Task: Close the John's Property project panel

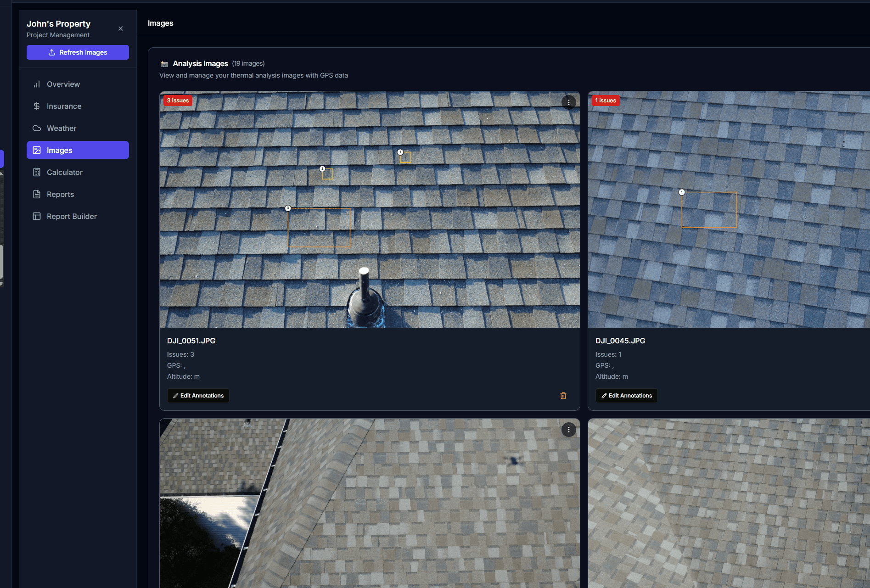Action: (x=121, y=28)
